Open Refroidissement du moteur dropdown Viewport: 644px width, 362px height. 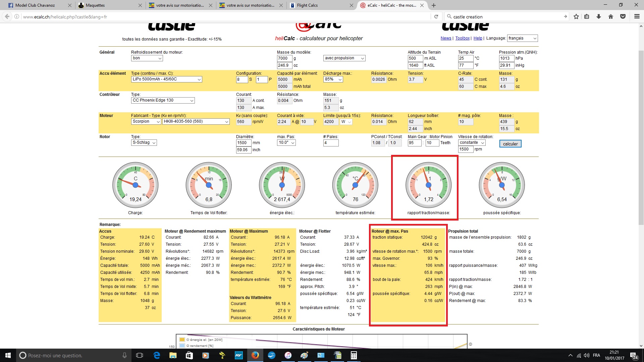click(147, 58)
